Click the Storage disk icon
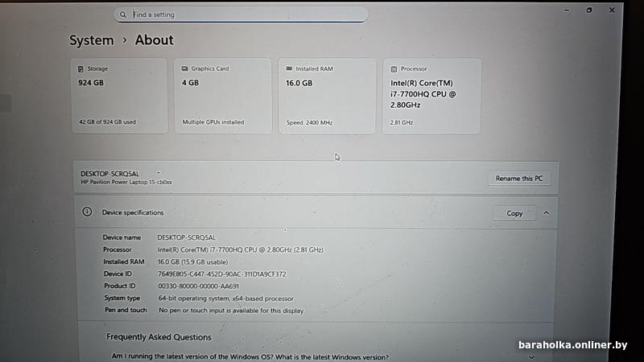Screen dimensions: 644x362 pos(81,69)
